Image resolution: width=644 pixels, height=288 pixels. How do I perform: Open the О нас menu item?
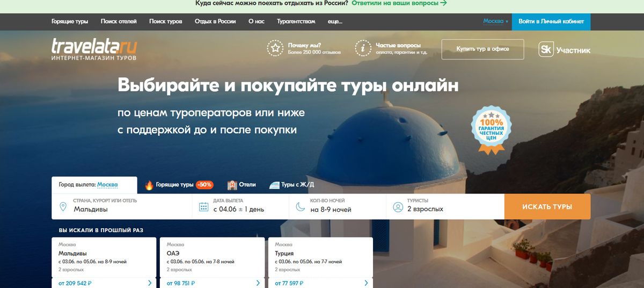click(x=257, y=22)
